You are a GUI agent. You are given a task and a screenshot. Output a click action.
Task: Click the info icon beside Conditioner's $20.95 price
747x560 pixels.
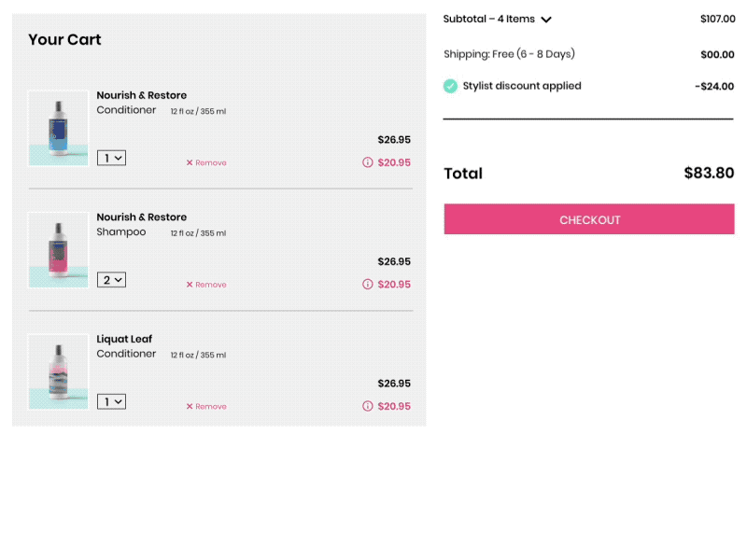pyautogui.click(x=368, y=162)
